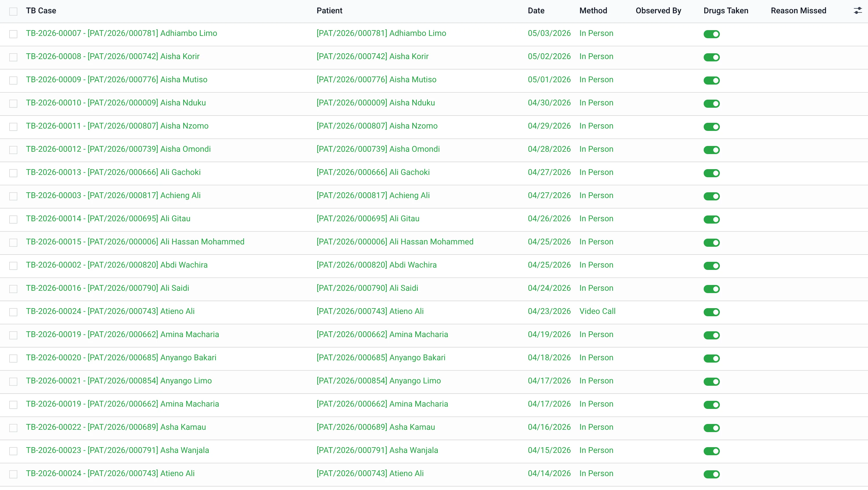
Task: Select checkbox for TB-2026-00007 Adhiambo Limo row
Action: [13, 34]
